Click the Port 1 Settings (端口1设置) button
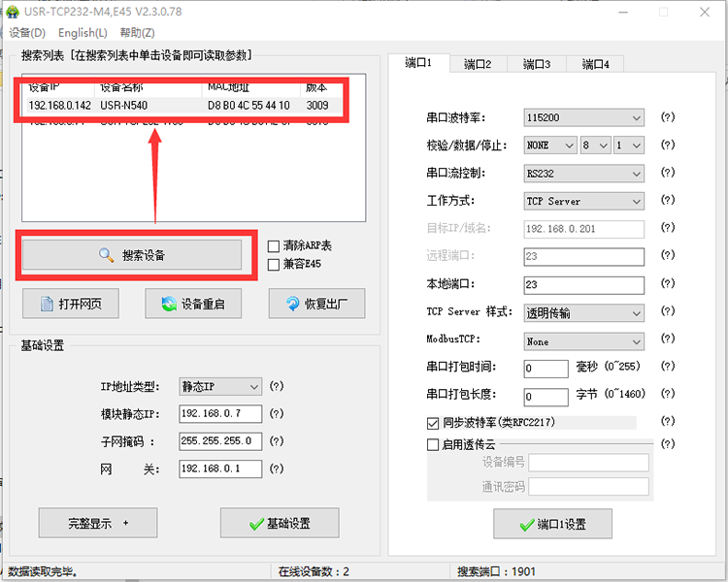Screen dimensions: 728x582 [552, 524]
